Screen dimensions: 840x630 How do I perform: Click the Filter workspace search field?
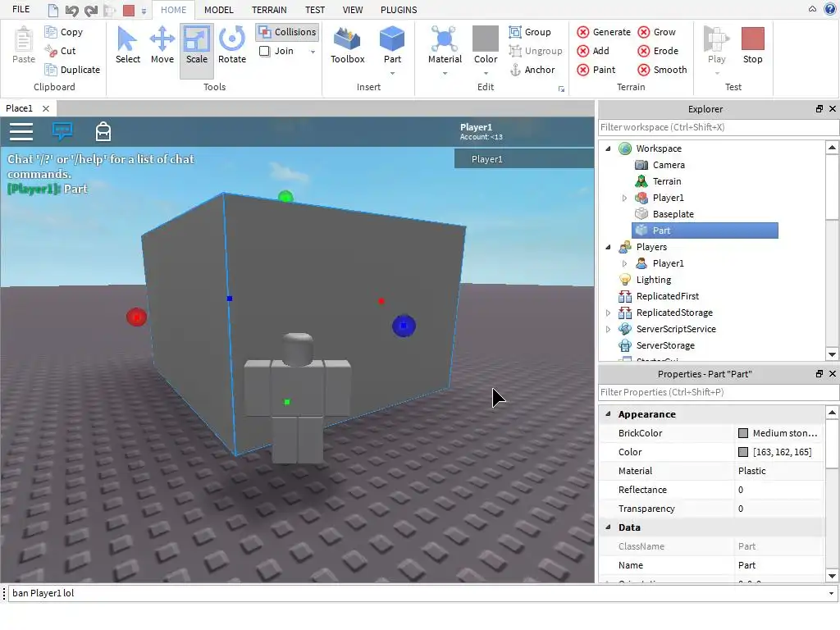pos(718,127)
